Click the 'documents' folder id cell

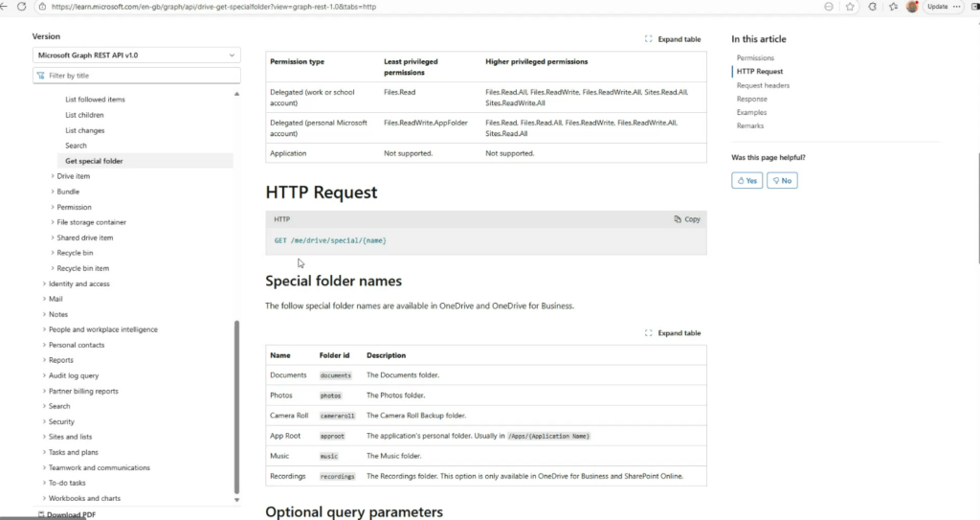point(336,376)
